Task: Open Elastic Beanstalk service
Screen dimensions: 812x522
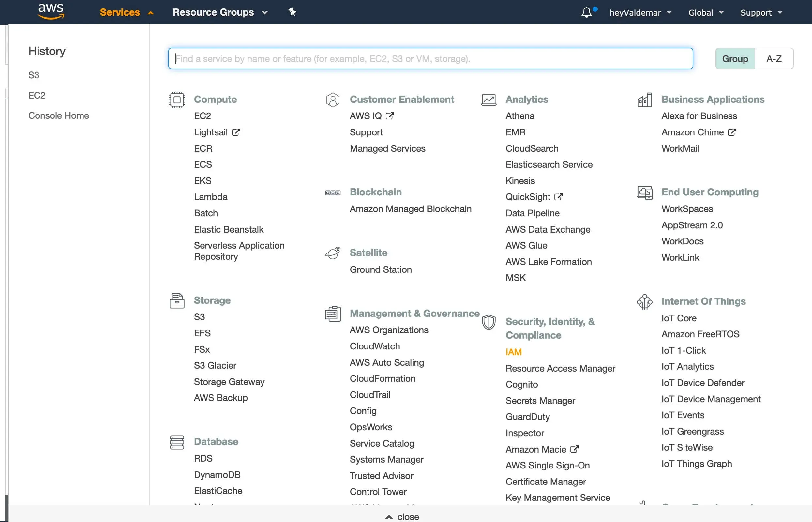Action: (229, 229)
